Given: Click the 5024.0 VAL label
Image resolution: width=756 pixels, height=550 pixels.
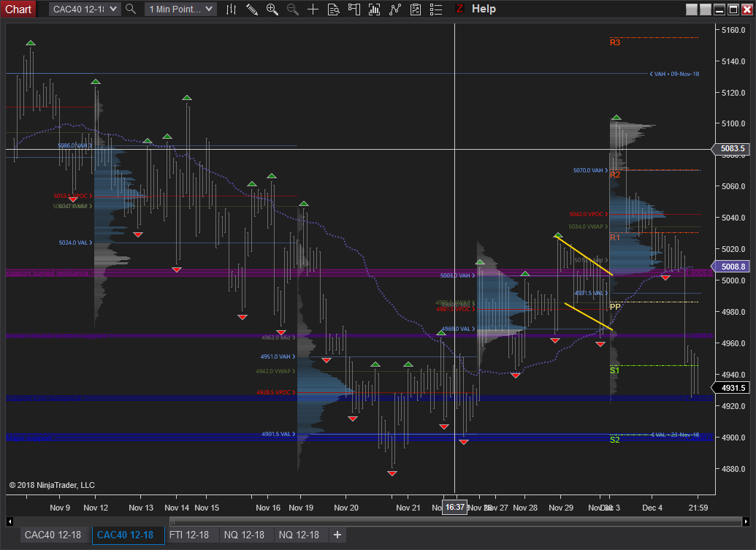Looking at the screenshot, I should (x=75, y=242).
